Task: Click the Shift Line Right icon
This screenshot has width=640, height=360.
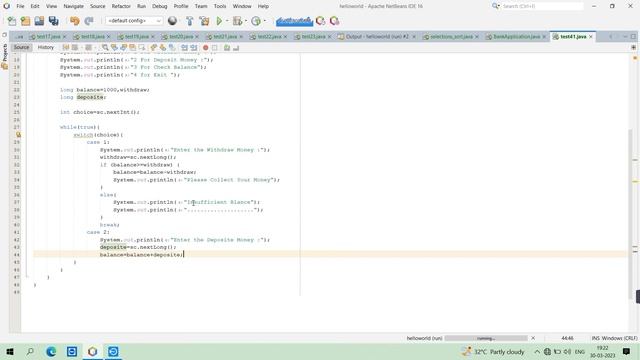Action: 193,48
